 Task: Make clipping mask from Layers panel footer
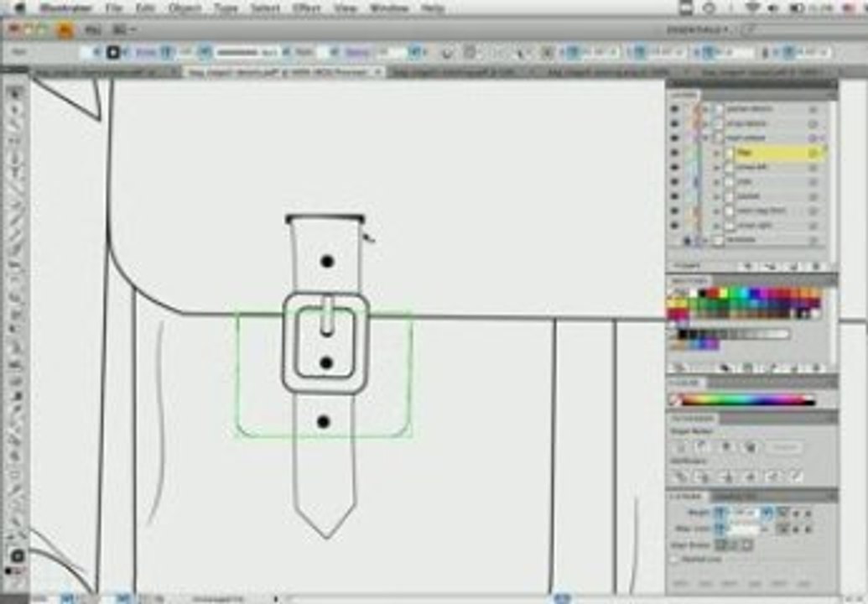click(x=748, y=266)
